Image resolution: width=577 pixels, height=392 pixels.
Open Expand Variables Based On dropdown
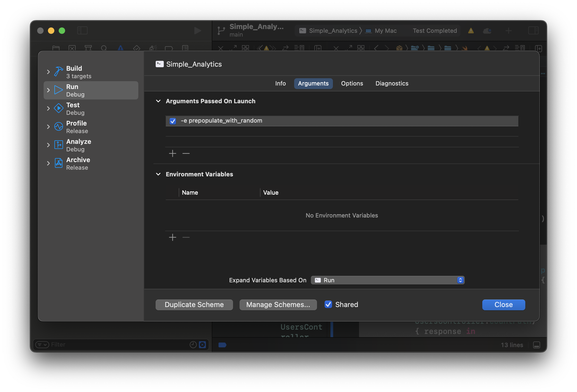[388, 280]
